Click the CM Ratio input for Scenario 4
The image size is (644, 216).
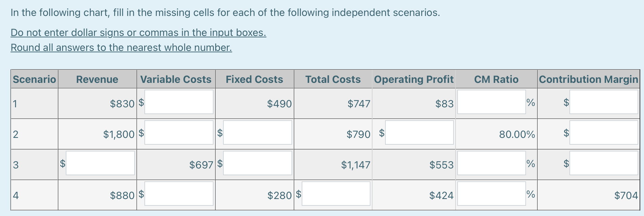(x=491, y=194)
